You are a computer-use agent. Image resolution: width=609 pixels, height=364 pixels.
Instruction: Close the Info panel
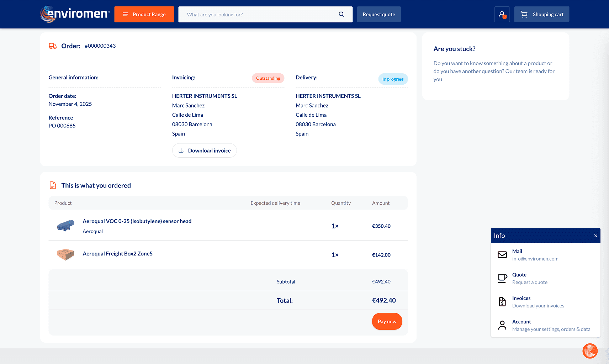pyautogui.click(x=596, y=236)
